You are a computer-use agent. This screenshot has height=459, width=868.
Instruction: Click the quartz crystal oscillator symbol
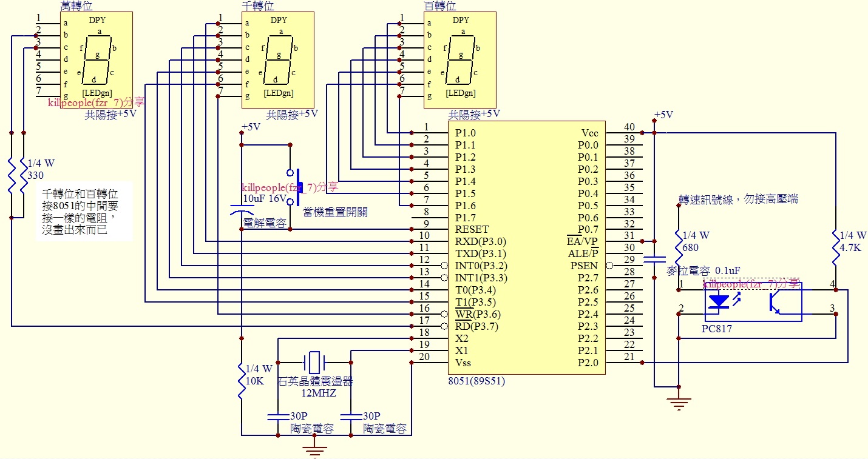[x=314, y=362]
